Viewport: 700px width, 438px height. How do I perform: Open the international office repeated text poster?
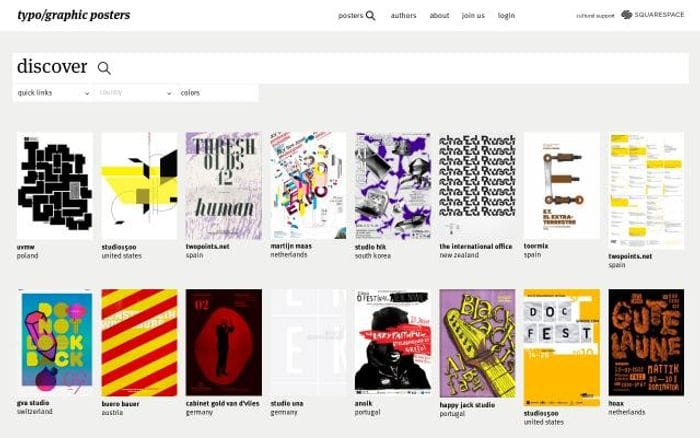pyautogui.click(x=477, y=185)
